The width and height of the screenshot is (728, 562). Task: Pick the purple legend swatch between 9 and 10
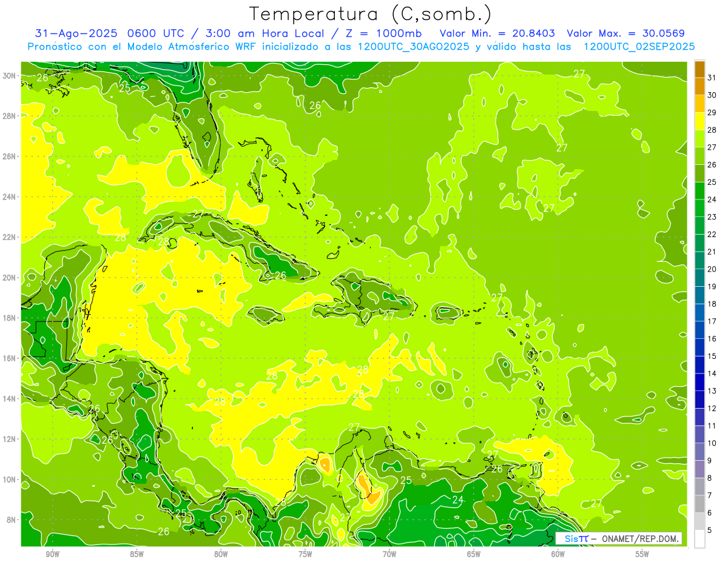pyautogui.click(x=699, y=452)
